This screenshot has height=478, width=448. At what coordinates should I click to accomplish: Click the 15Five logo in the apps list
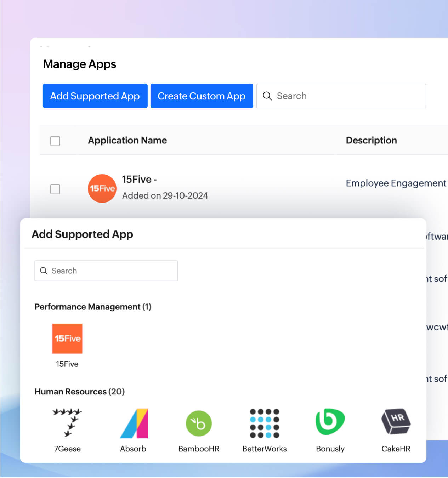[x=102, y=188]
